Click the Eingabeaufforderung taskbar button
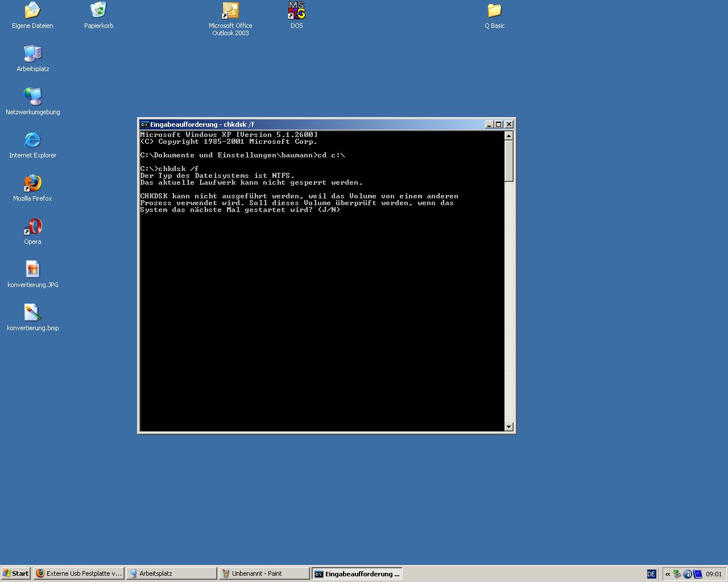 [x=357, y=573]
